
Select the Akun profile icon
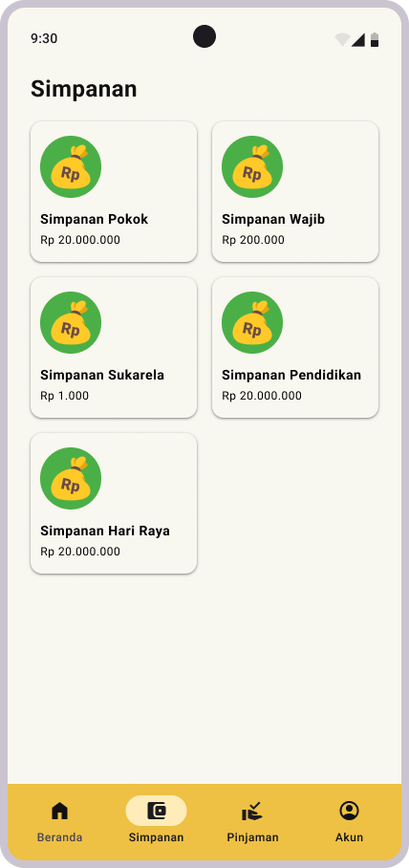coord(349,811)
